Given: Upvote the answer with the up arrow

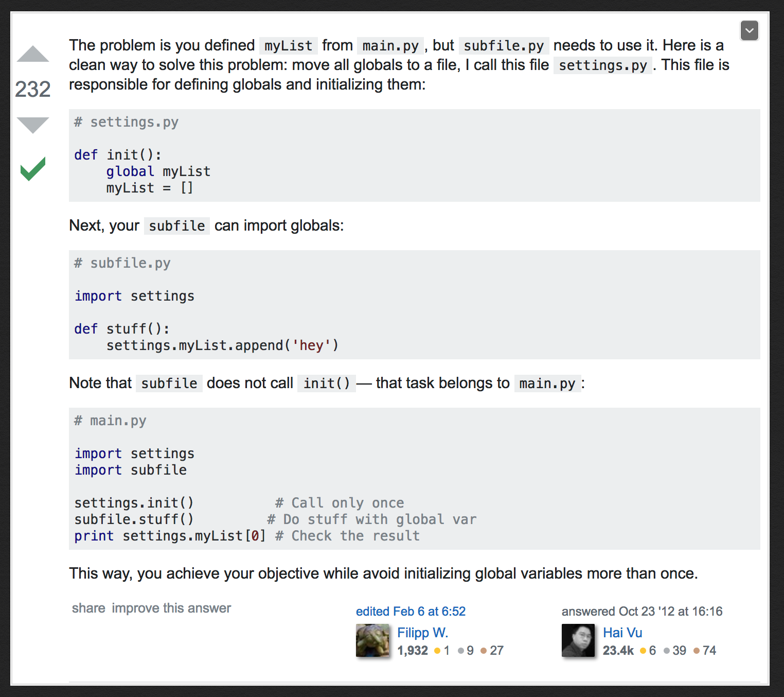Looking at the screenshot, I should 33,54.
